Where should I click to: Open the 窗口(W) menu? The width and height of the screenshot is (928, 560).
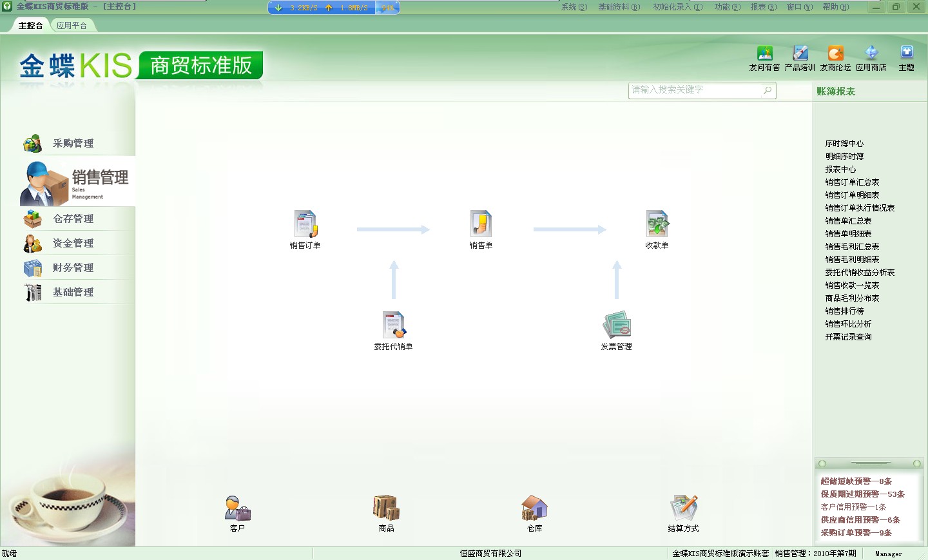coord(800,7)
